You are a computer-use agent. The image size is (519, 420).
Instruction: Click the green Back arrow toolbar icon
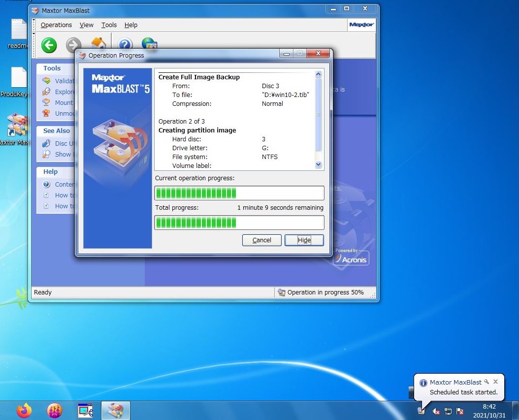coord(49,45)
